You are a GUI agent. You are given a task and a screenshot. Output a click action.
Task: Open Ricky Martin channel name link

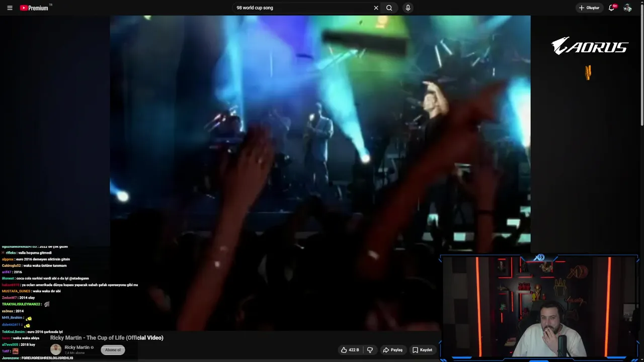(x=77, y=347)
